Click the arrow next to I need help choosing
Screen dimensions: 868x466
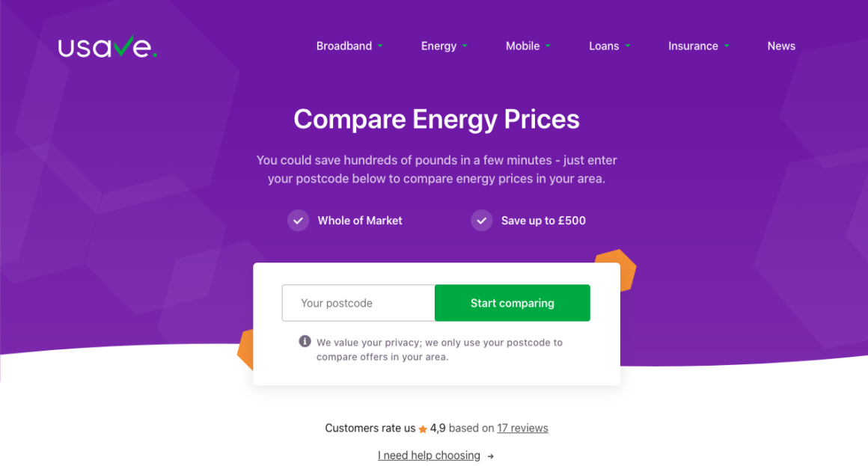tap(491, 456)
